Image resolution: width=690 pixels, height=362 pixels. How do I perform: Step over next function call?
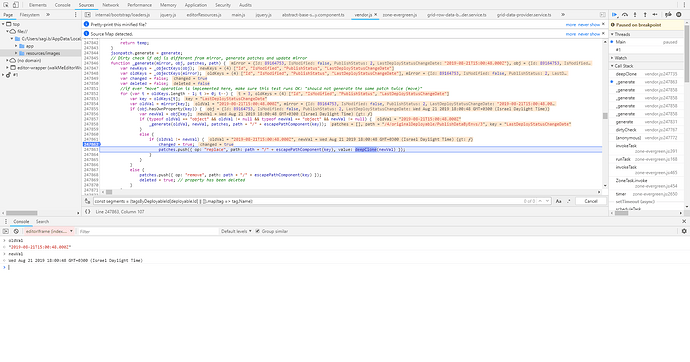[x=625, y=15]
